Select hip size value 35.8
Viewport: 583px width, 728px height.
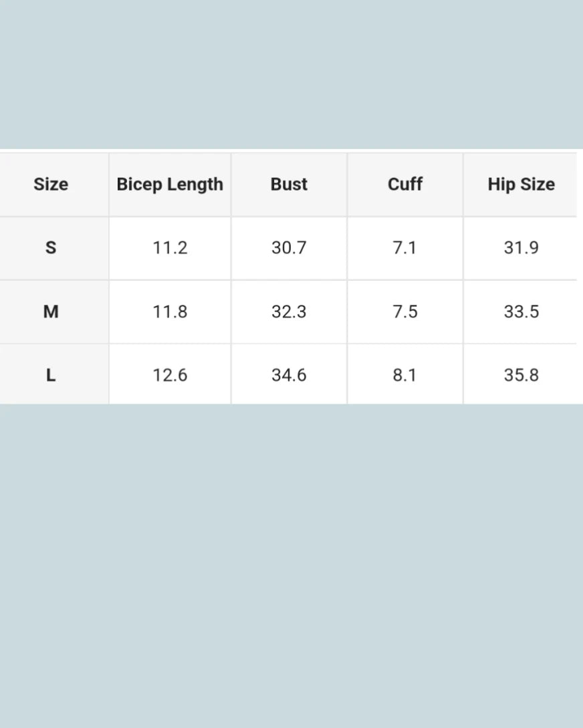(521, 375)
